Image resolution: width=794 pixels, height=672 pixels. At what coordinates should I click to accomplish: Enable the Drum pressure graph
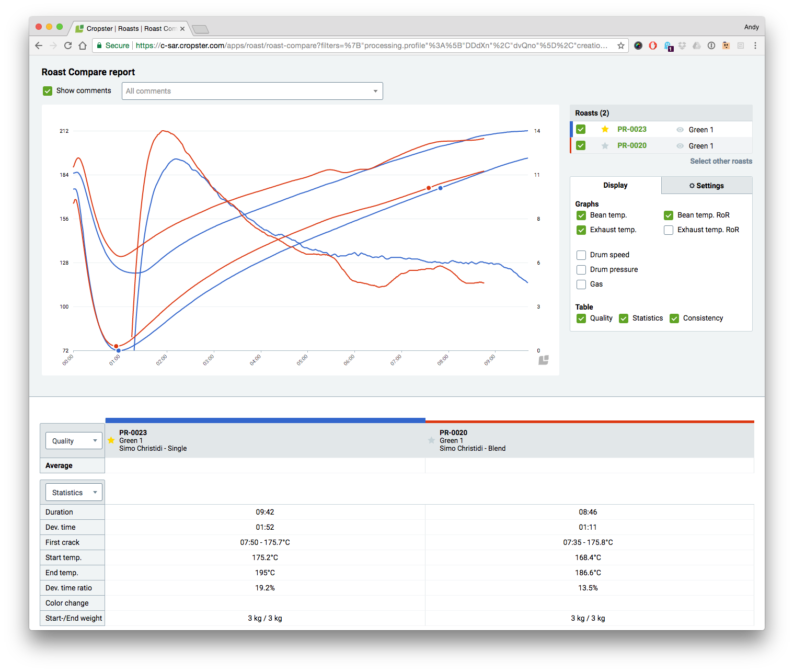tap(581, 270)
